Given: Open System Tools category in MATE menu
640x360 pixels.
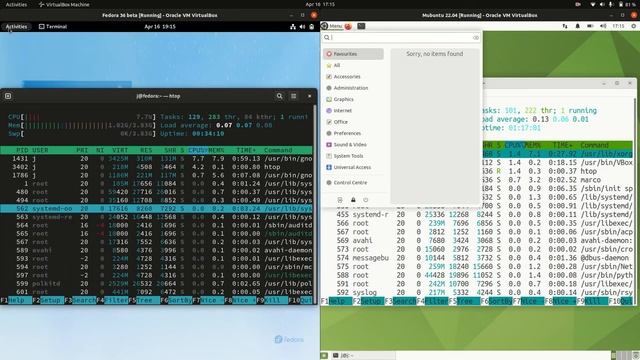Looking at the screenshot, I should pyautogui.click(x=353, y=156).
